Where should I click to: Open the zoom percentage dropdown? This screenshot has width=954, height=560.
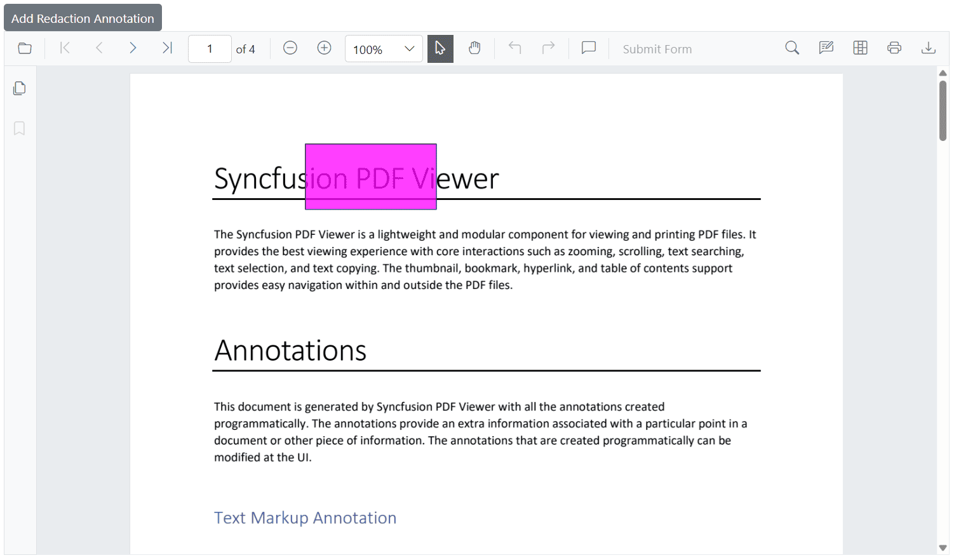pos(383,48)
